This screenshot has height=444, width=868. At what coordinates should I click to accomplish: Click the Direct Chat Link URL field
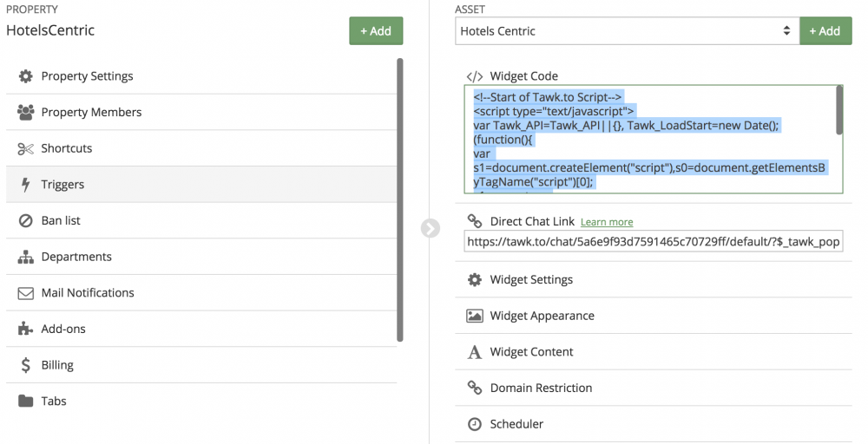click(654, 242)
